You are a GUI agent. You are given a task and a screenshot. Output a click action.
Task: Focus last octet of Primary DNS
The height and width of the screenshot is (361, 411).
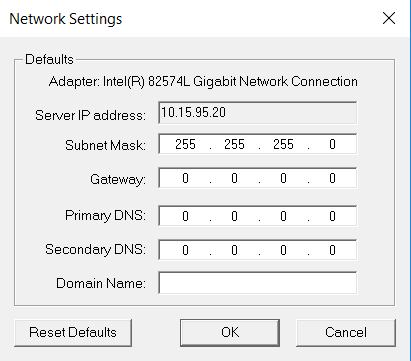pos(332,216)
